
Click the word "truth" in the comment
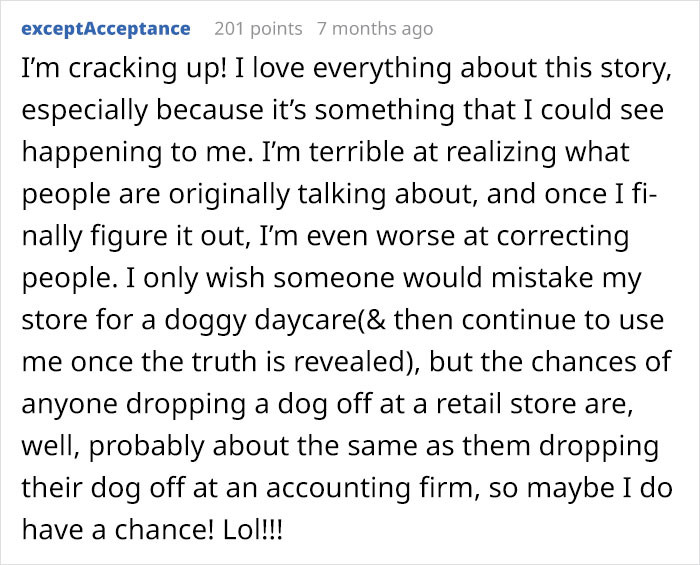click(226, 361)
